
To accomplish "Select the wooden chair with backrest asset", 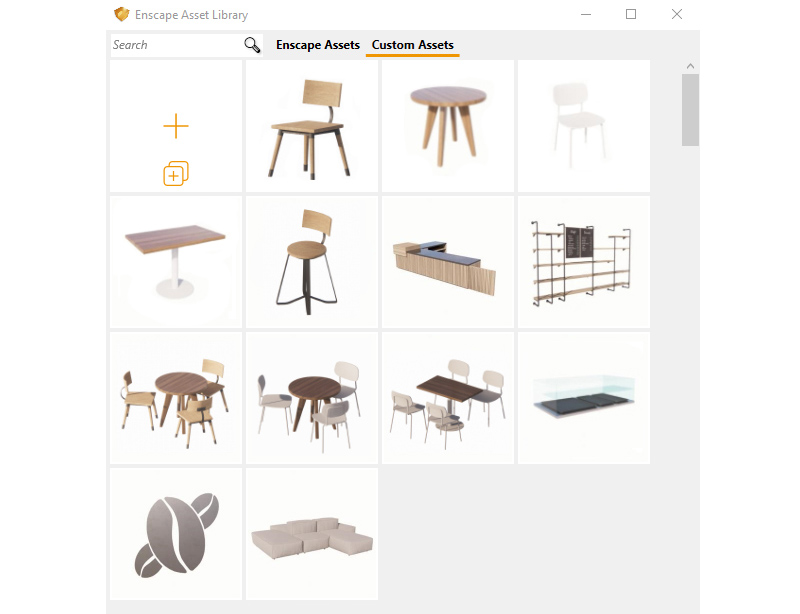I will coord(311,126).
